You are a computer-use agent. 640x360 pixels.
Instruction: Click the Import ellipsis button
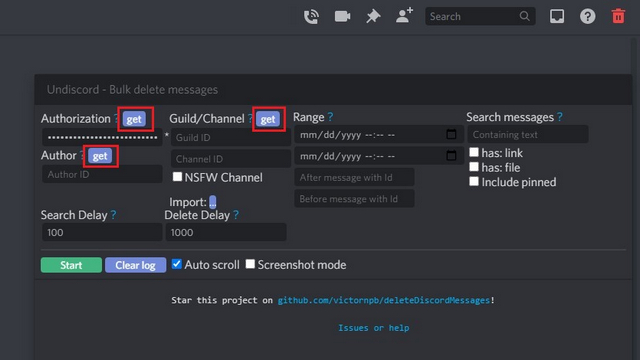[x=213, y=202]
